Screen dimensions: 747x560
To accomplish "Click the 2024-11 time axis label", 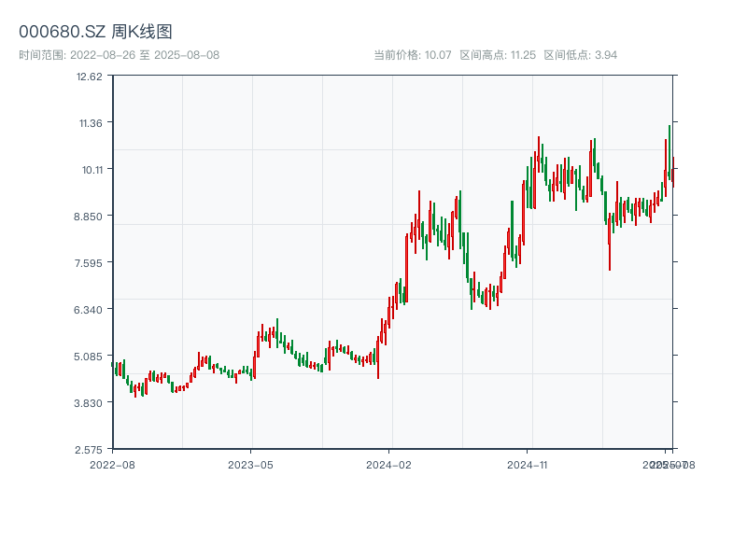I will coord(528,464).
